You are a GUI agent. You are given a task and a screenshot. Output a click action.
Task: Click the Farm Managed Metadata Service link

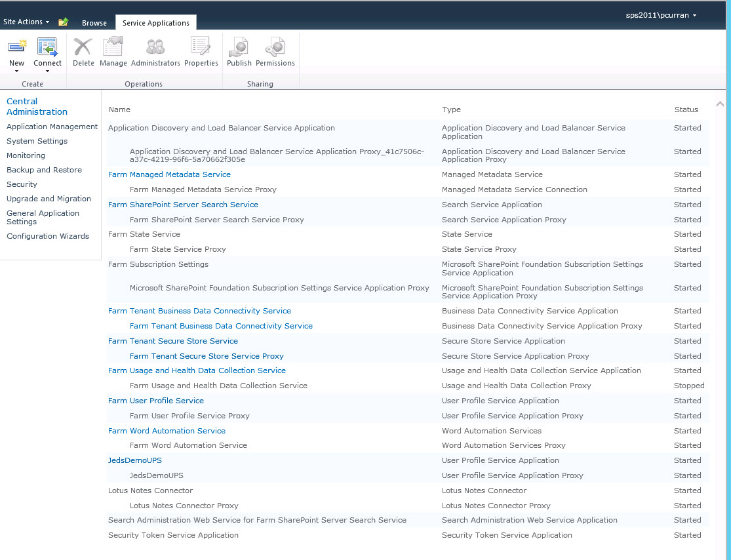(x=169, y=174)
